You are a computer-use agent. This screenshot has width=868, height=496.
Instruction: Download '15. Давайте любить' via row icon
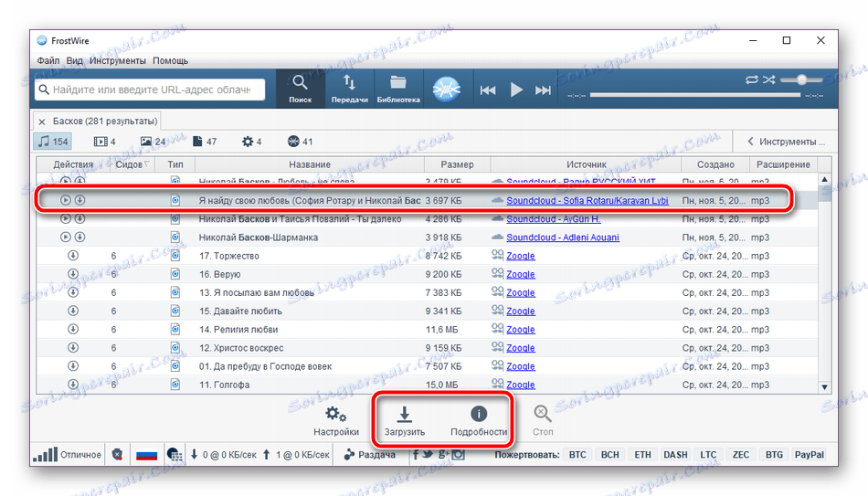click(72, 311)
